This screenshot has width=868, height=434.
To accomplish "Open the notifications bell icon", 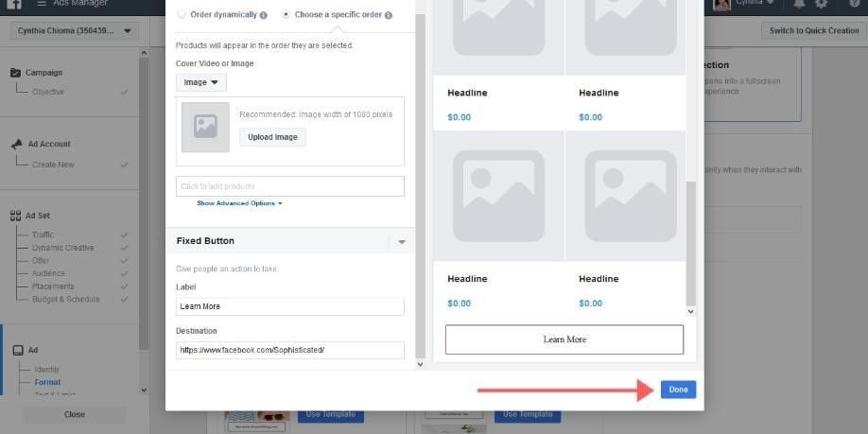I will [x=799, y=4].
